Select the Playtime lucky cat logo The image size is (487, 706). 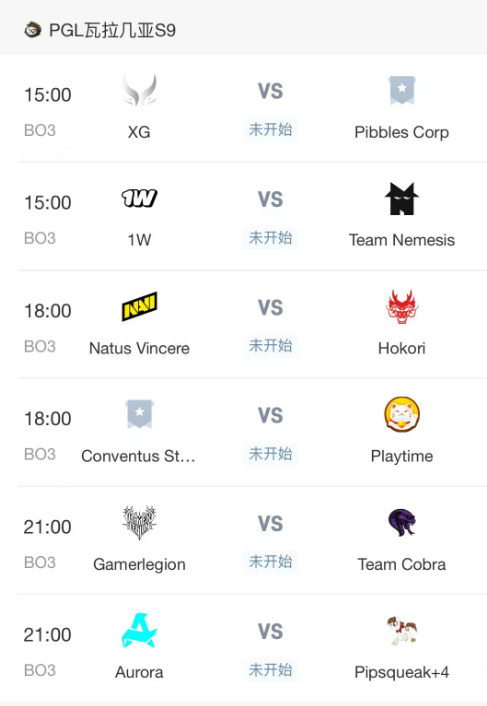(x=402, y=414)
